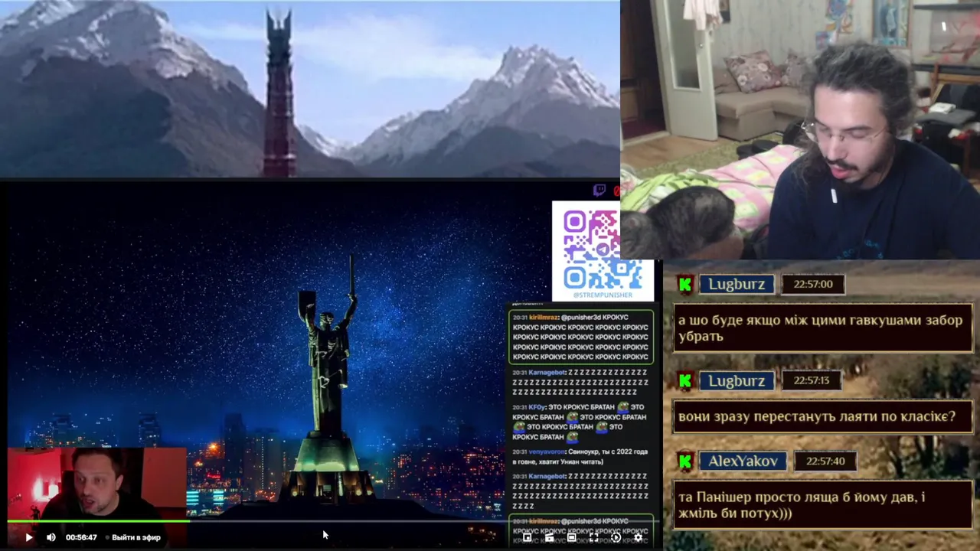
Task: Click the 22:57:00 timestamp
Action: (813, 284)
